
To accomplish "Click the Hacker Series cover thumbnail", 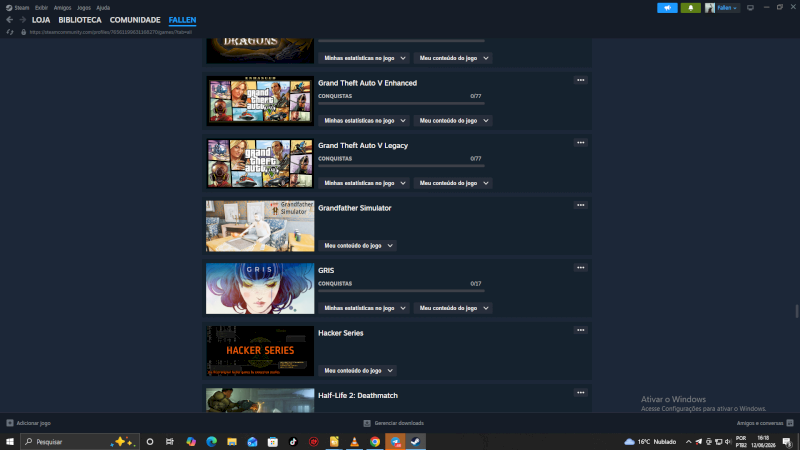I will point(260,351).
